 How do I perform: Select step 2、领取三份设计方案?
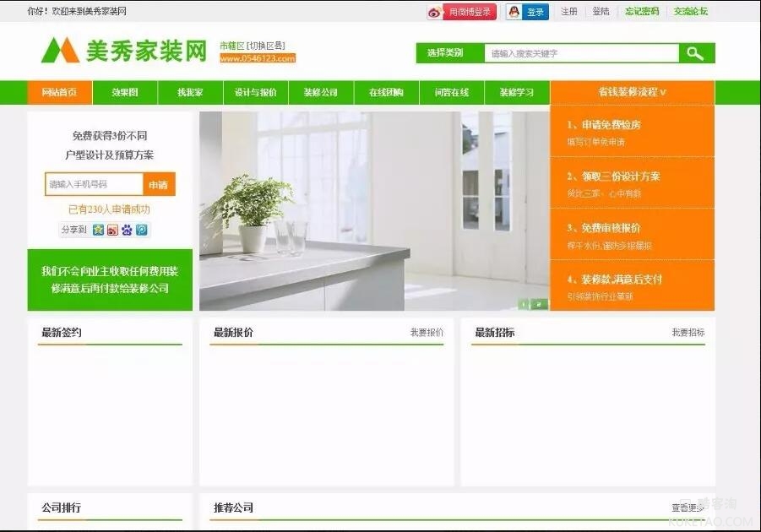point(633,183)
